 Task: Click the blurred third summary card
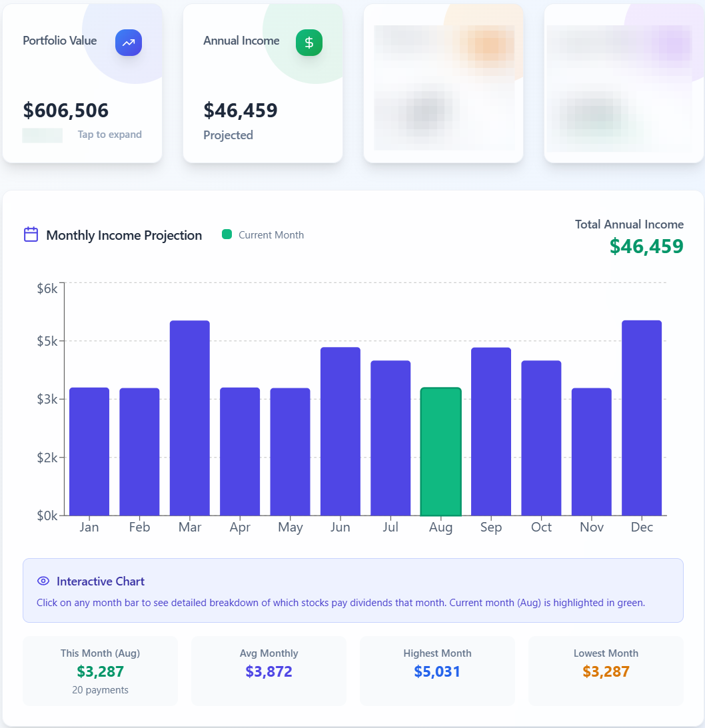click(x=444, y=83)
